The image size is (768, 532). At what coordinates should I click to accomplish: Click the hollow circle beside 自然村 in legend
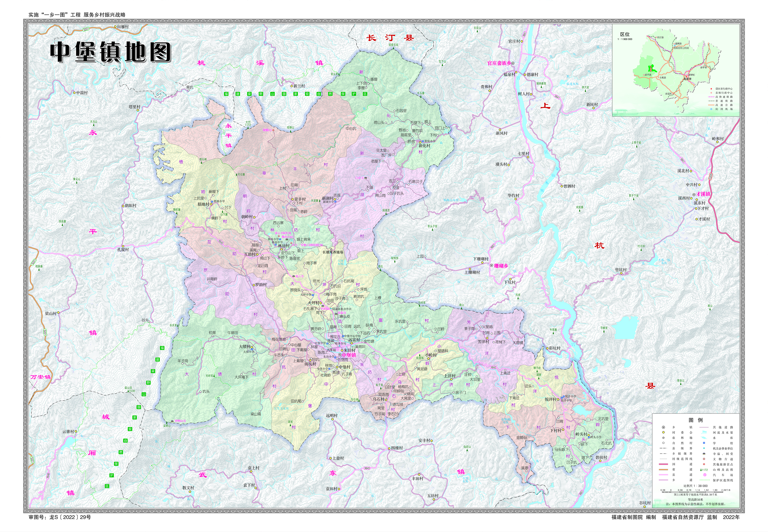(x=664, y=443)
